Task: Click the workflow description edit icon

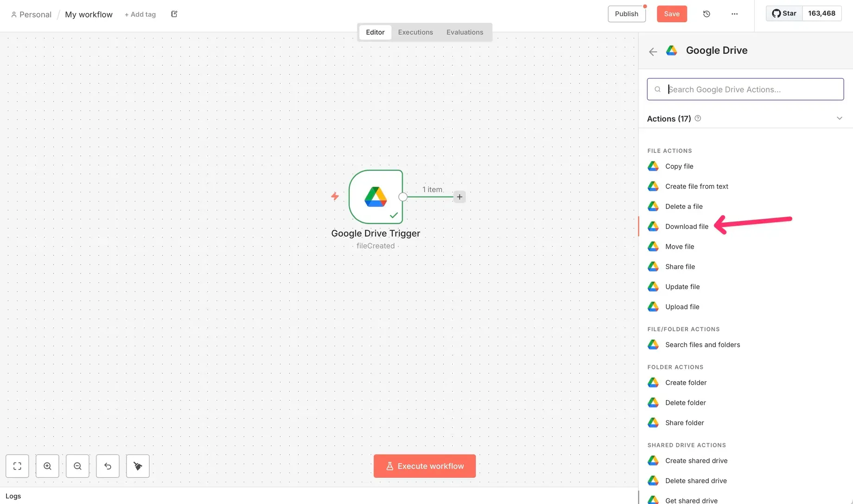Action: [x=174, y=14]
